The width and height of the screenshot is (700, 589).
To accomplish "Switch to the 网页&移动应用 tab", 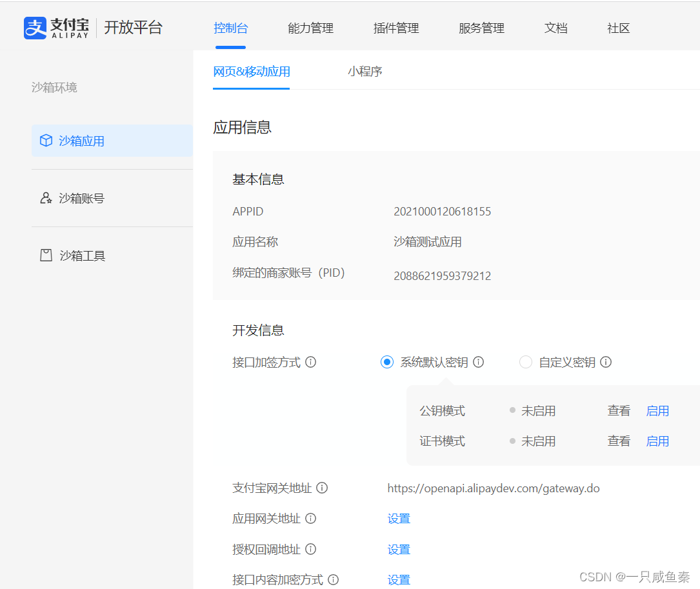I will coord(252,72).
